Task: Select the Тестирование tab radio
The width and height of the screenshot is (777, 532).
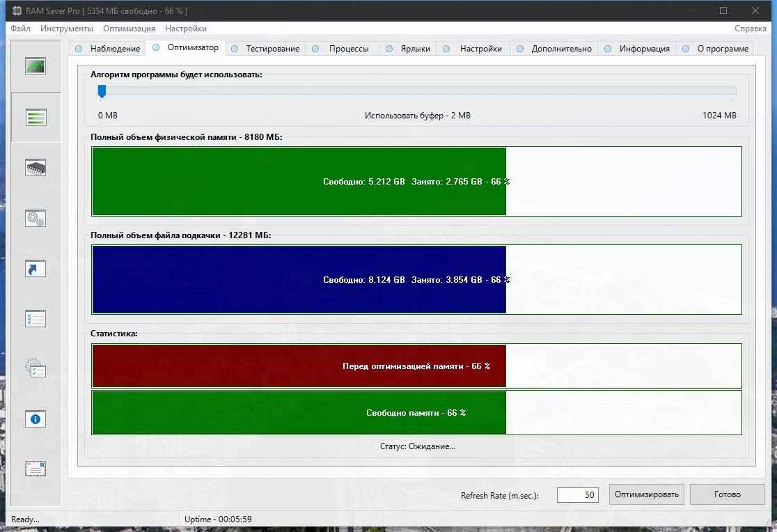Action: [x=235, y=49]
